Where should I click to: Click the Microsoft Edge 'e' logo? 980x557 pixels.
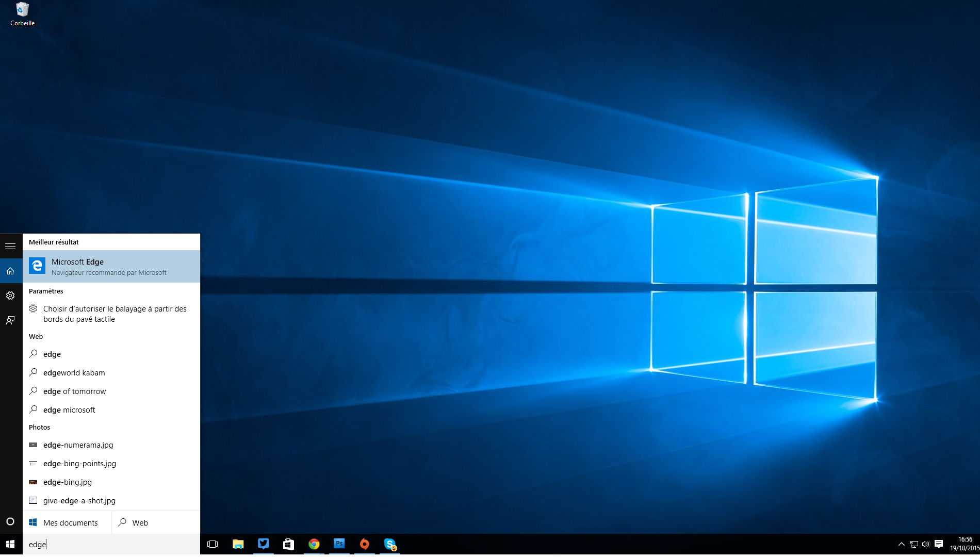coord(37,266)
